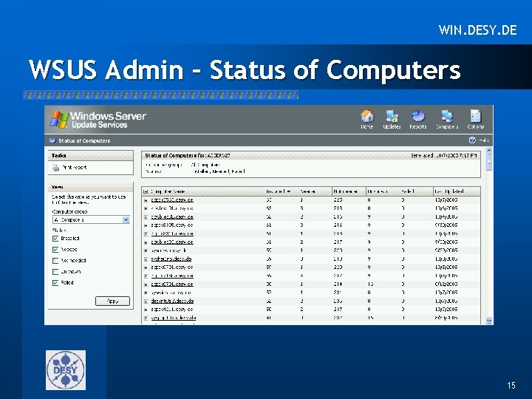Uncheck the Installed status checkbox
Viewport: 532px width, 399px height.
[x=55, y=239]
